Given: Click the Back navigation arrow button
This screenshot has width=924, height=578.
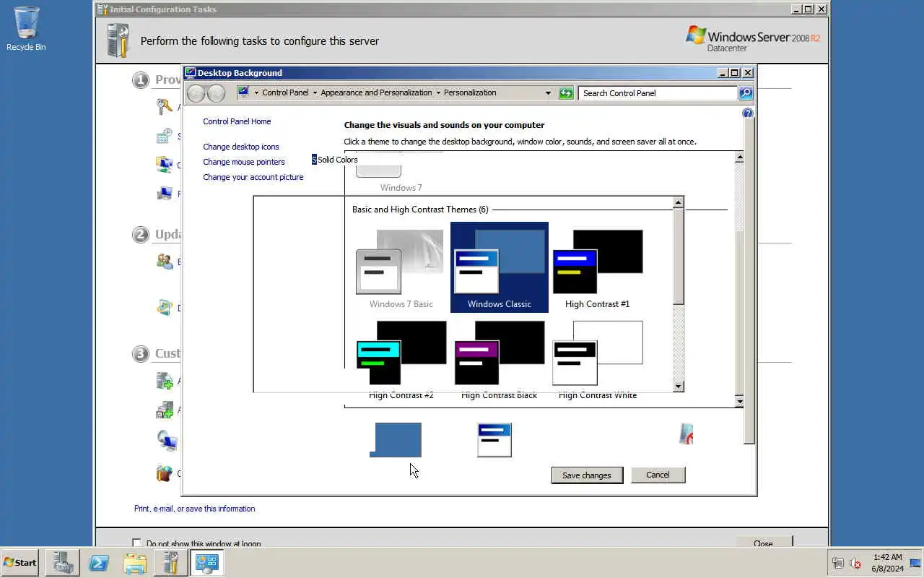Looking at the screenshot, I should coord(196,92).
